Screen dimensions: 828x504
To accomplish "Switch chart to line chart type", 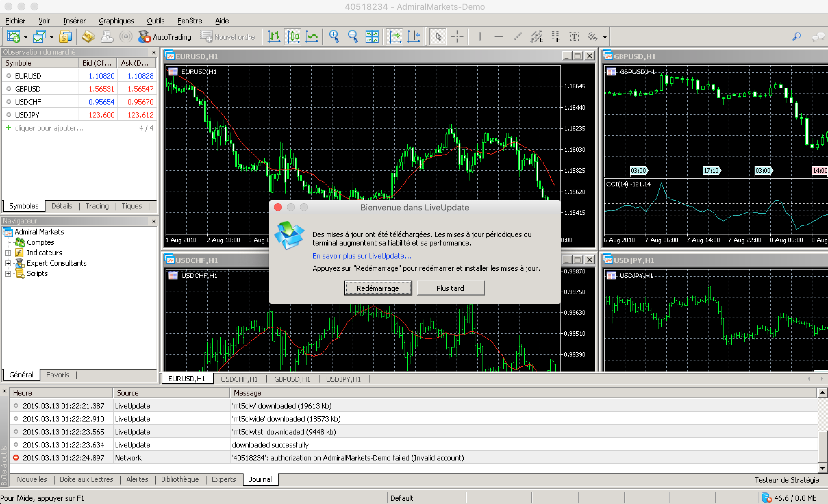I will 312,36.
